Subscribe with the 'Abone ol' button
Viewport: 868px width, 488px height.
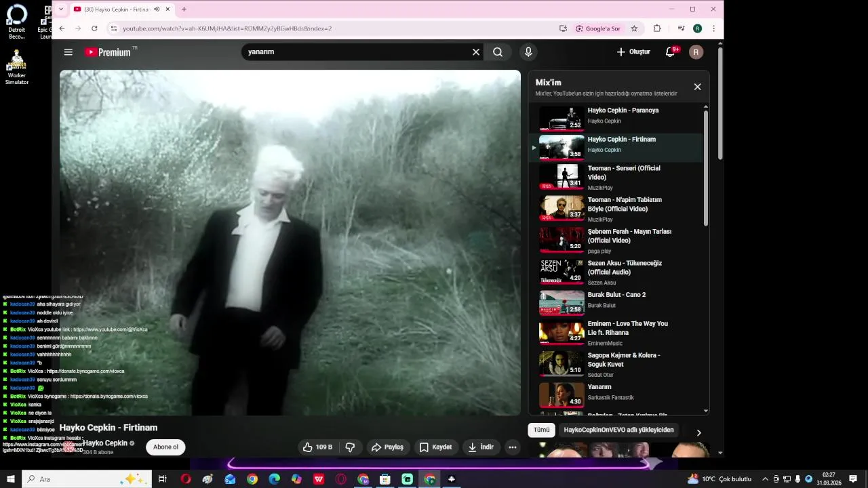(x=165, y=447)
